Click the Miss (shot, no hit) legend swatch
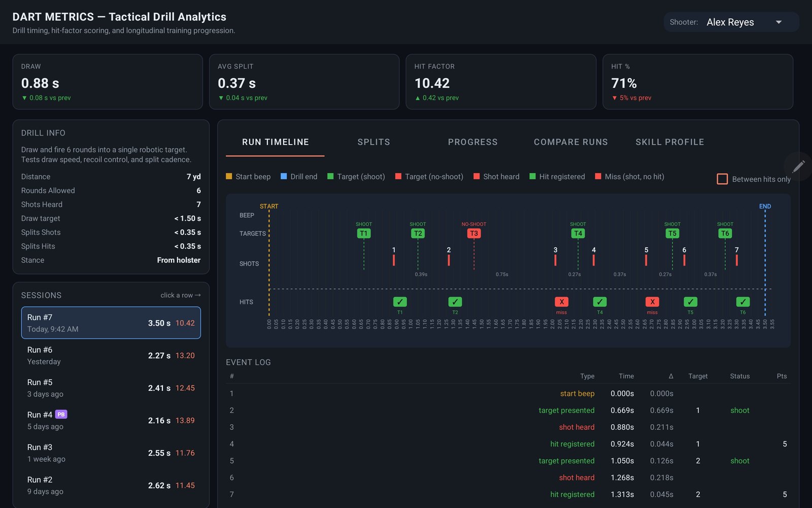 click(x=598, y=176)
